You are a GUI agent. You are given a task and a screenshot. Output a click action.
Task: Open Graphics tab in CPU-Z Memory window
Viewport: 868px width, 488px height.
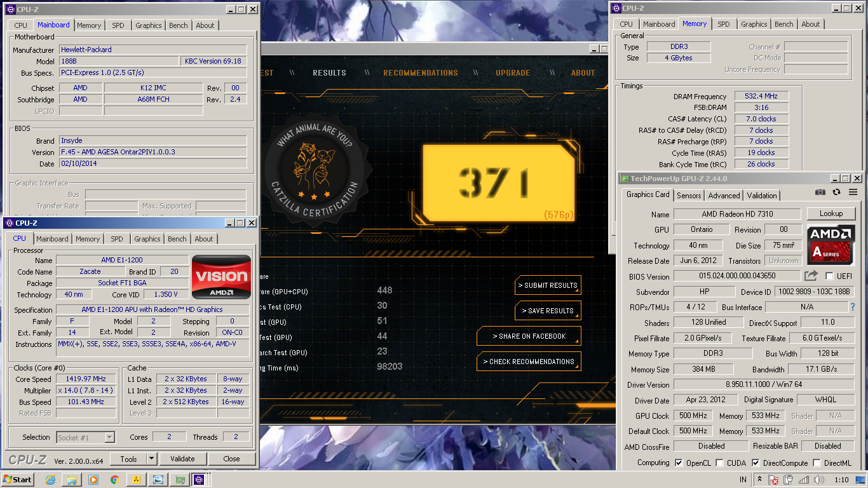pos(754,24)
